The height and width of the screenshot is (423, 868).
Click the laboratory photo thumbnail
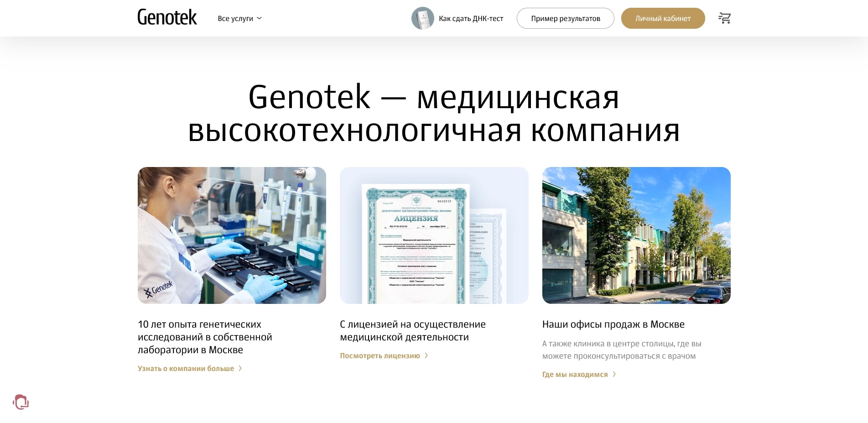point(232,235)
